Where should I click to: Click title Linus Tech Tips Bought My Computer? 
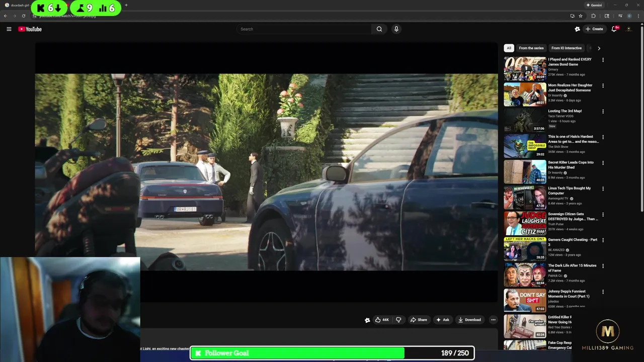(570, 191)
